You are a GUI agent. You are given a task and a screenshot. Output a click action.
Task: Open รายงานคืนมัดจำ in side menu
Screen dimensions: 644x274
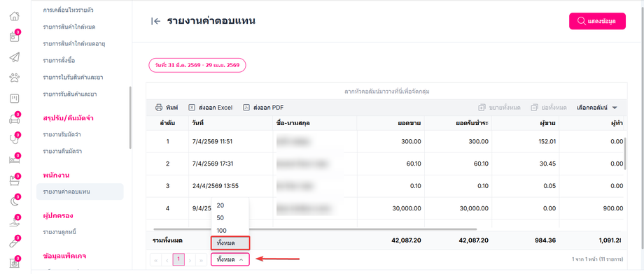pos(62,151)
